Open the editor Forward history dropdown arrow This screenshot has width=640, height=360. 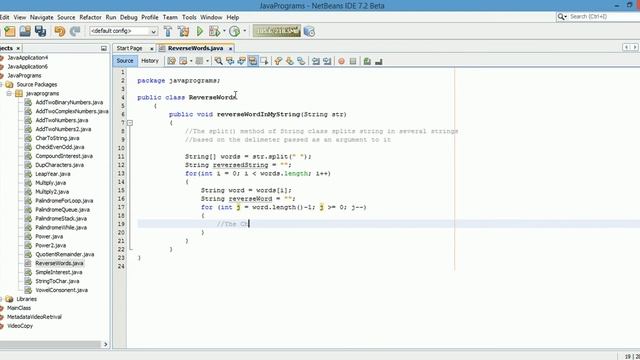click(x=207, y=61)
